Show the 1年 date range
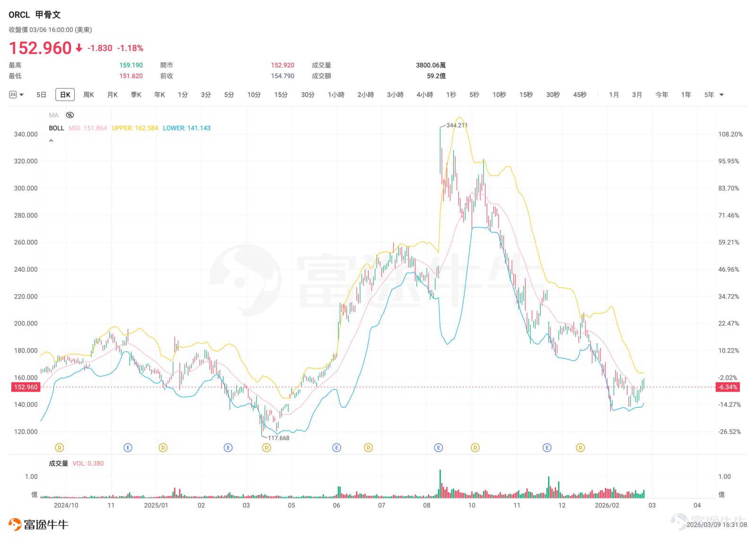This screenshot has height=539, width=756. click(686, 95)
